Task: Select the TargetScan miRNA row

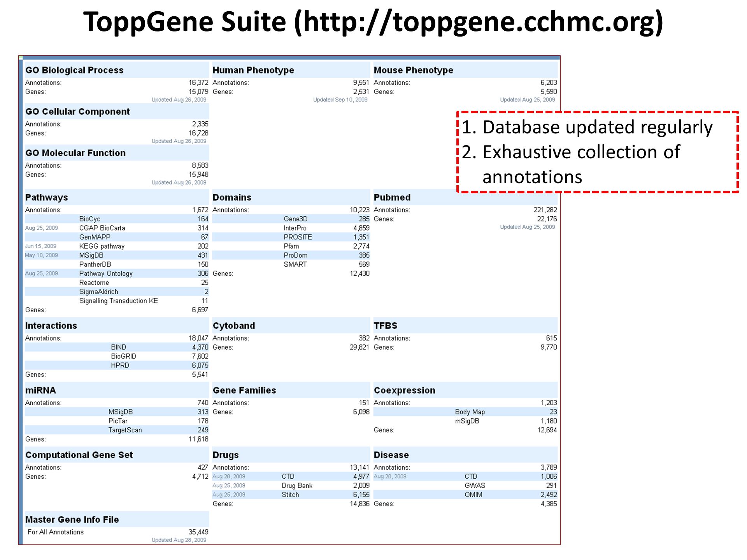Action: point(117,430)
